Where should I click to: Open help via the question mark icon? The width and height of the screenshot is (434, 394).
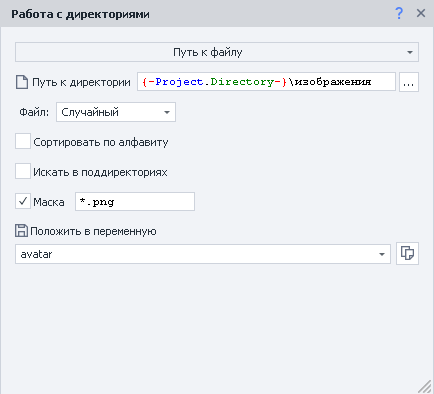tap(399, 14)
